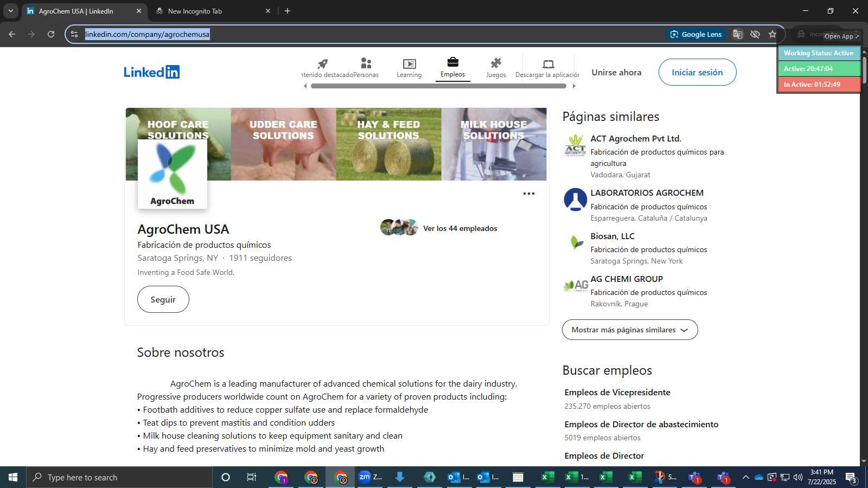868x488 pixels.
Task: Open taskbar clock showing 3:41 PM
Action: point(821,477)
